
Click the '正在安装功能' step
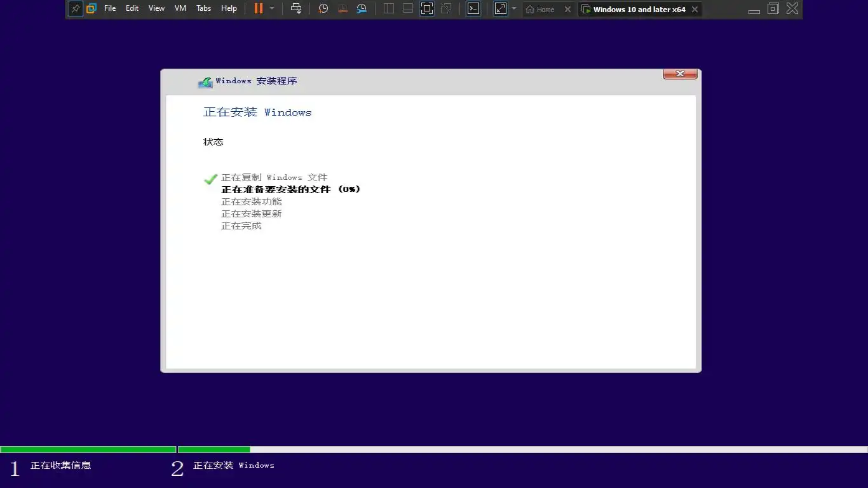coord(252,201)
